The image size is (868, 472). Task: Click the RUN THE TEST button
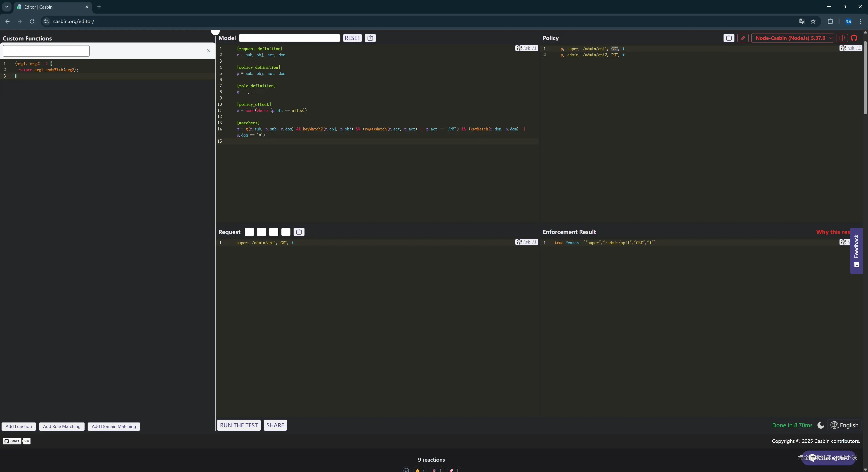point(238,425)
